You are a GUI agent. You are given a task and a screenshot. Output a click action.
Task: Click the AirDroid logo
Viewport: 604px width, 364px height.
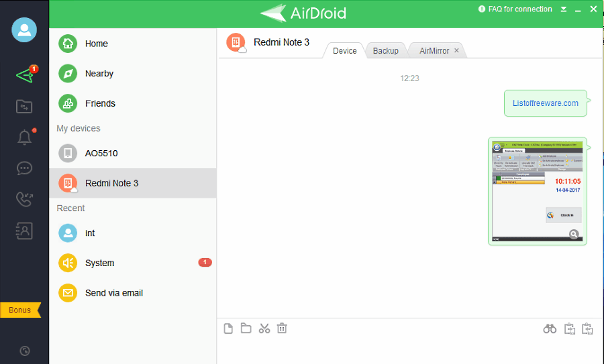pos(303,13)
